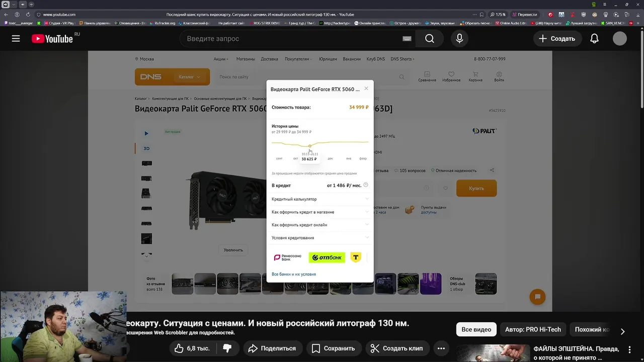Expand Как оформить кредит онлайн
Viewport: 644px width, 362px height.
[320, 225]
